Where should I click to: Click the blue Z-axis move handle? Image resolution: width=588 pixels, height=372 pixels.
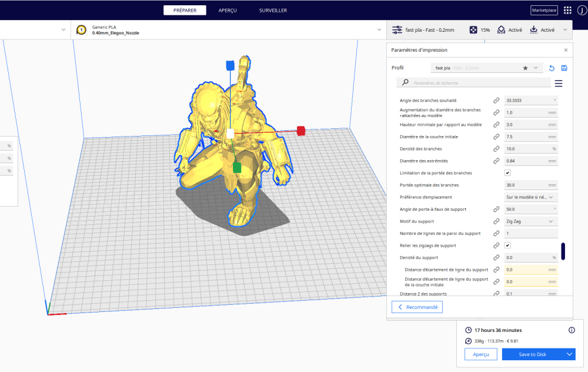pyautogui.click(x=230, y=66)
